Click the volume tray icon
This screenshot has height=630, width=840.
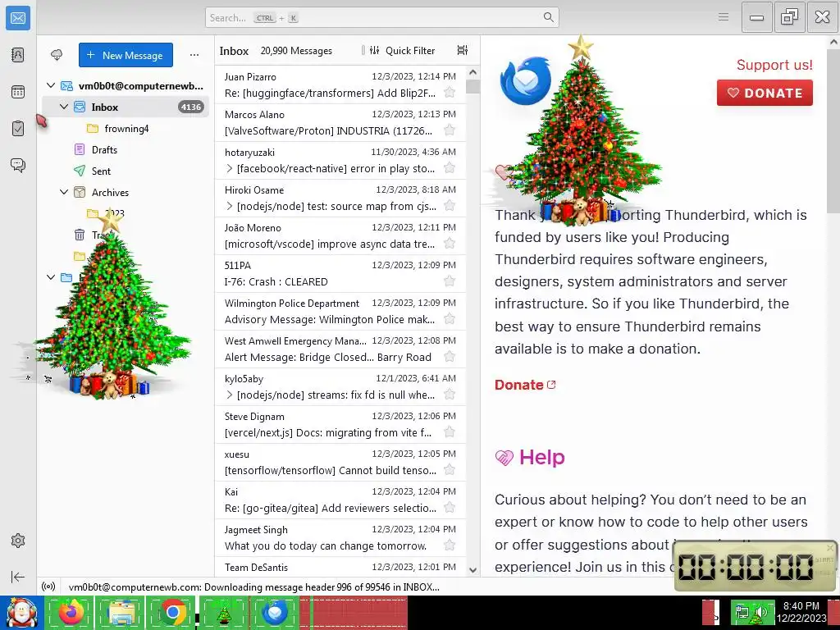tap(761, 612)
